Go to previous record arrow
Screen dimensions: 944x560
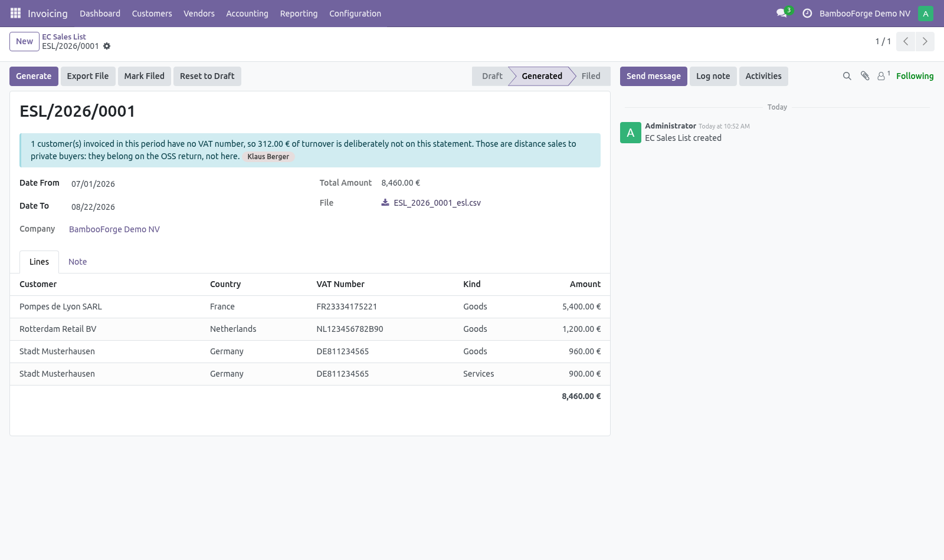[906, 41]
